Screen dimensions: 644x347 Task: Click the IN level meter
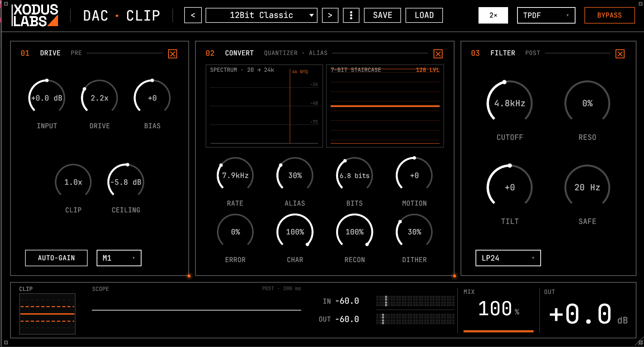(x=415, y=301)
